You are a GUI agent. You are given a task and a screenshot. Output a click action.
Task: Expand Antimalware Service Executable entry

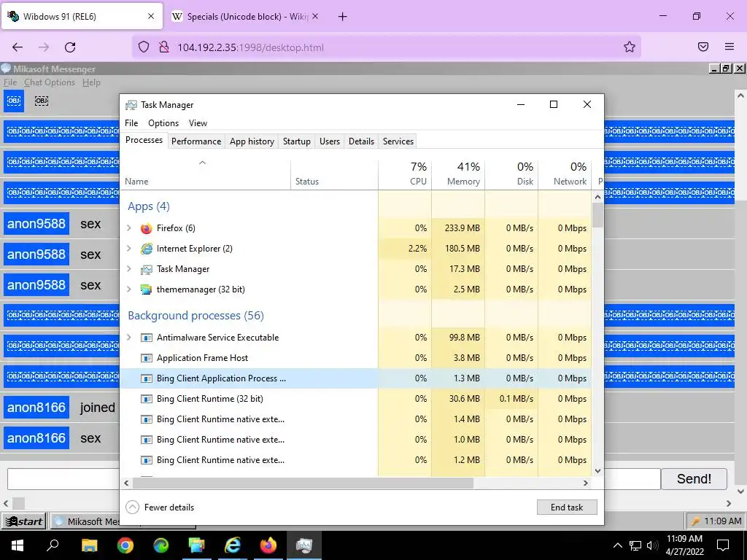coord(129,338)
